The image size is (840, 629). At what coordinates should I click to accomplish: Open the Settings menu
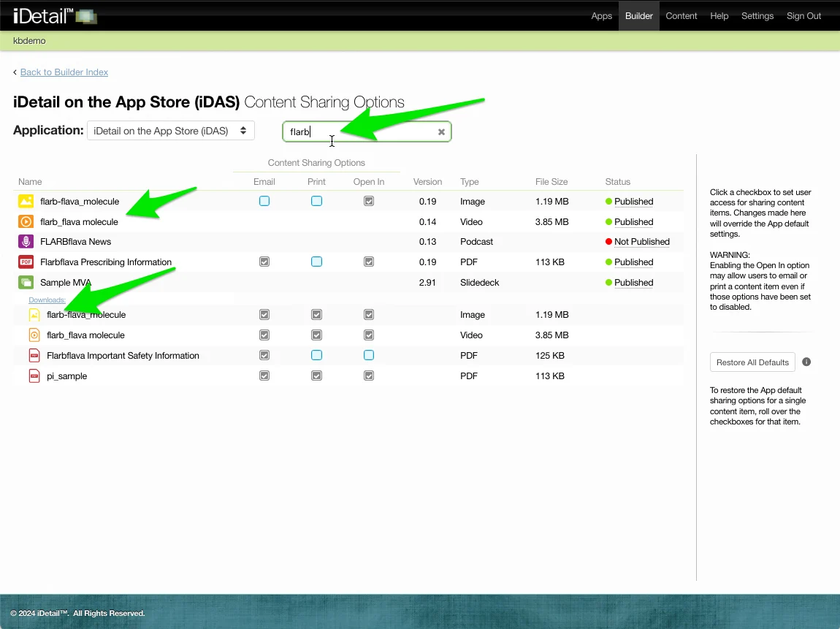[757, 16]
